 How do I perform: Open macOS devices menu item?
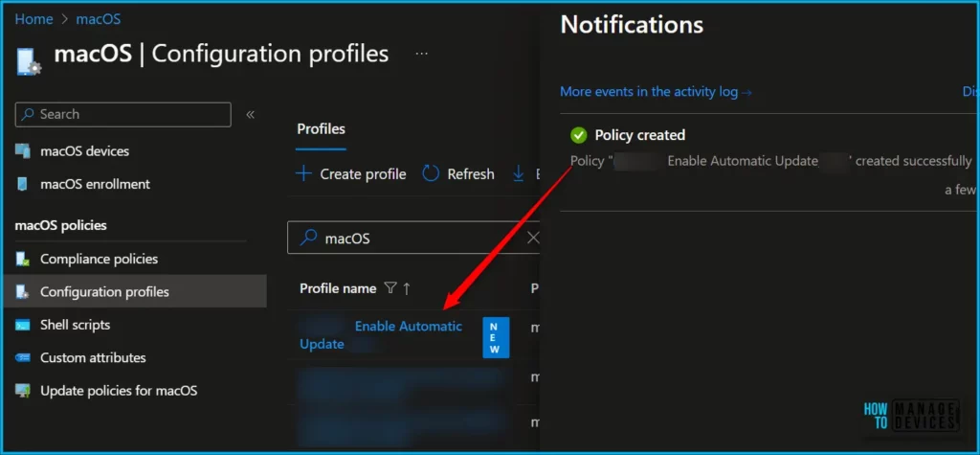click(84, 150)
